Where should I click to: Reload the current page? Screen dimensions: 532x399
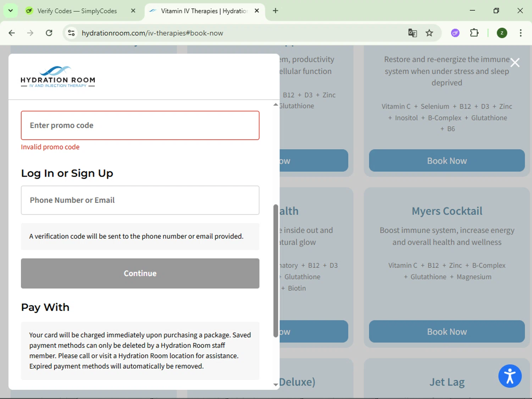[49, 33]
